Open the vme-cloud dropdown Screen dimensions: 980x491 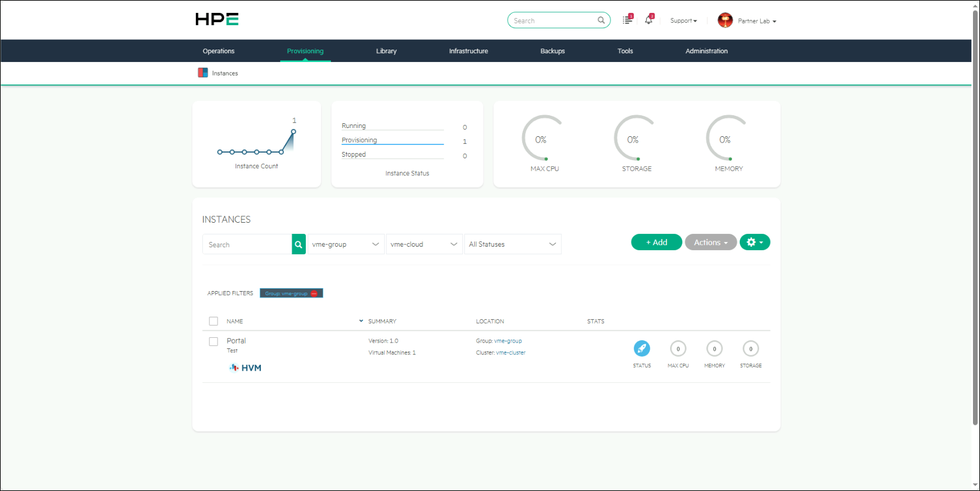(425, 244)
